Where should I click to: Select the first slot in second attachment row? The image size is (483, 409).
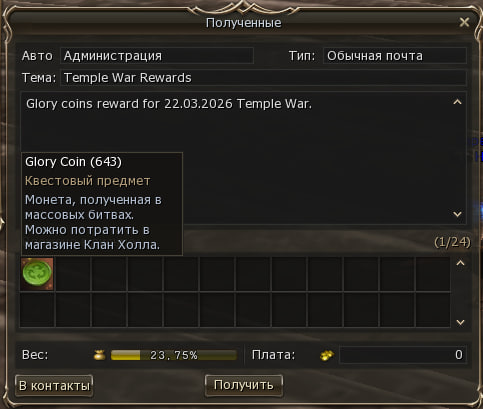pos(37,310)
